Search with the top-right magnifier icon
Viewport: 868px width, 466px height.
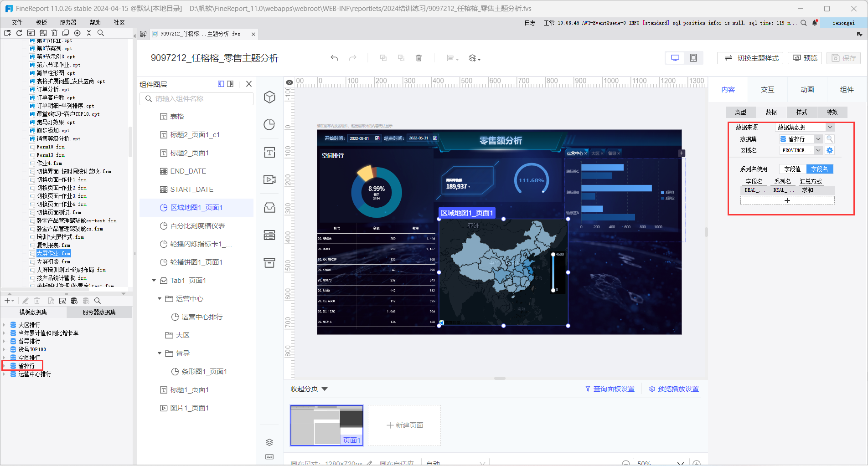[x=804, y=23]
